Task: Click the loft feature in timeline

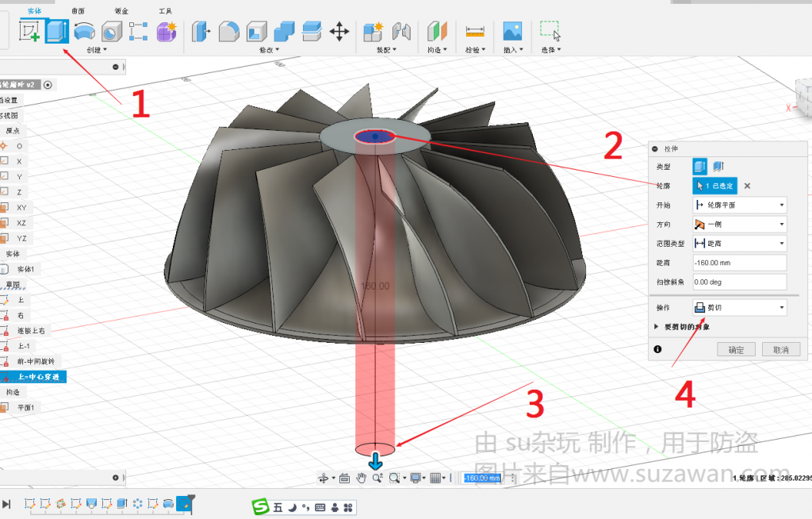Action: 92,503
